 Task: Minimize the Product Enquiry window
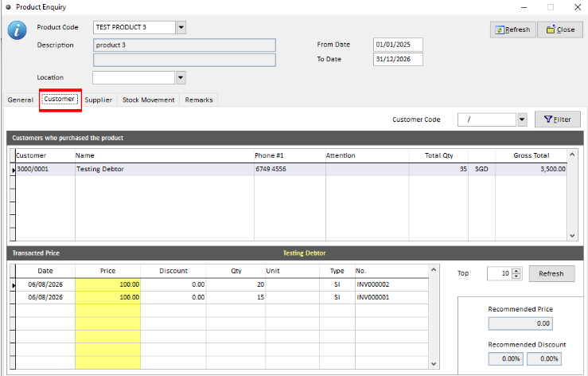coord(524,7)
